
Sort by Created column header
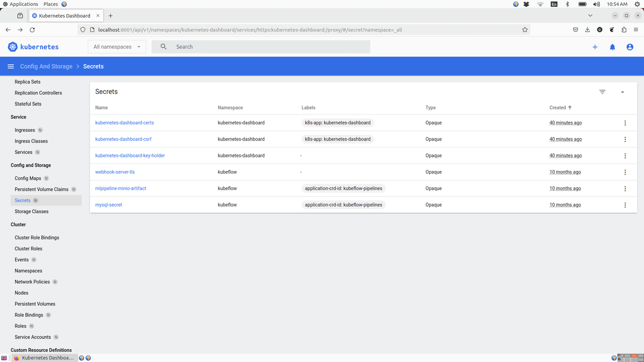click(560, 107)
